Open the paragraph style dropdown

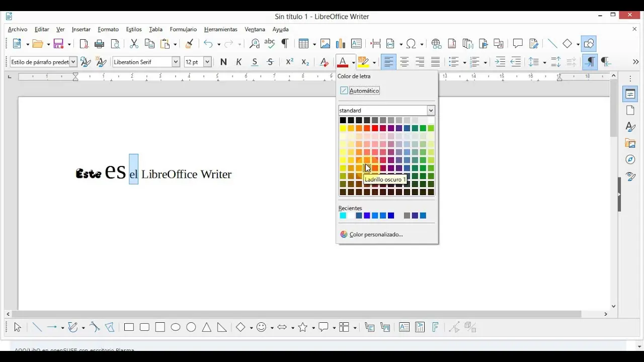(72, 62)
